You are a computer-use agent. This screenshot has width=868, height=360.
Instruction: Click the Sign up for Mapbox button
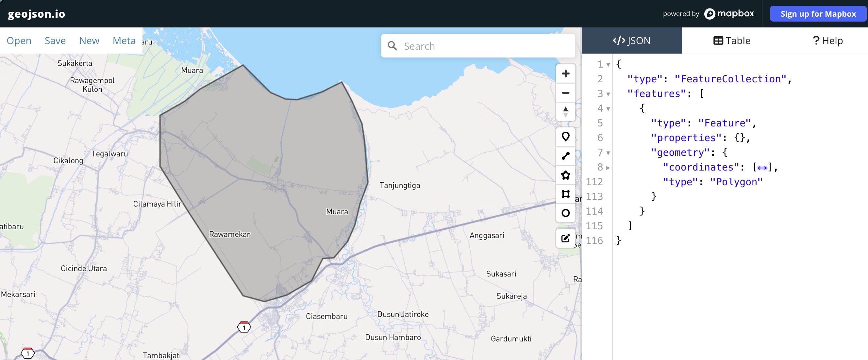[818, 13]
